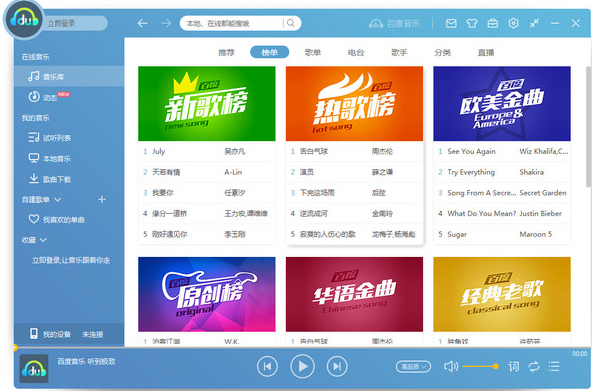The height and width of the screenshot is (391, 592).
Task: Open the 华语金曲 Chinese song banner
Action: (x=355, y=294)
